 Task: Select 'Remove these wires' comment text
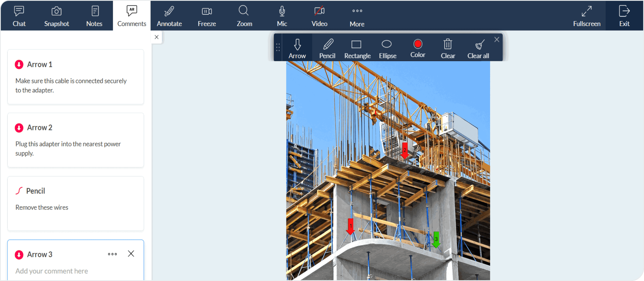click(x=42, y=207)
